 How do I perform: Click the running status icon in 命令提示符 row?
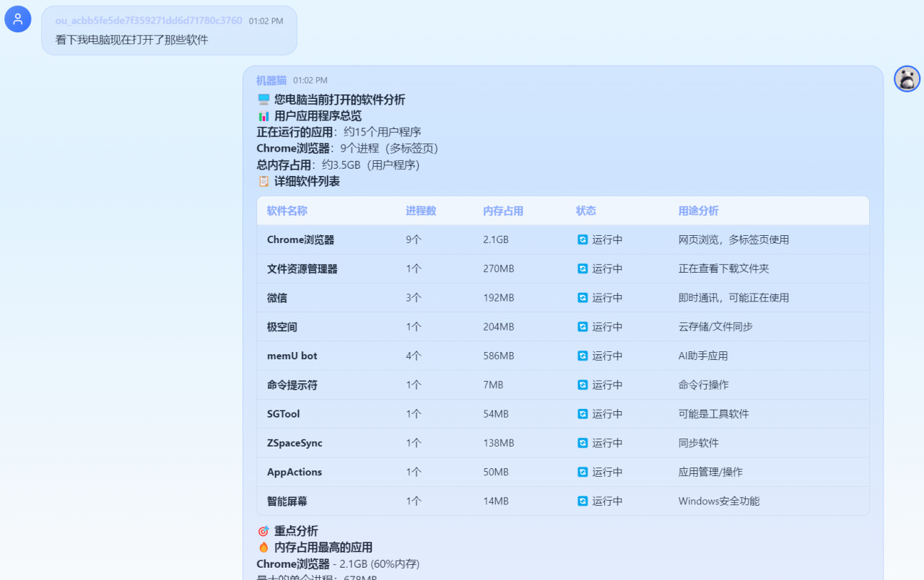click(583, 385)
